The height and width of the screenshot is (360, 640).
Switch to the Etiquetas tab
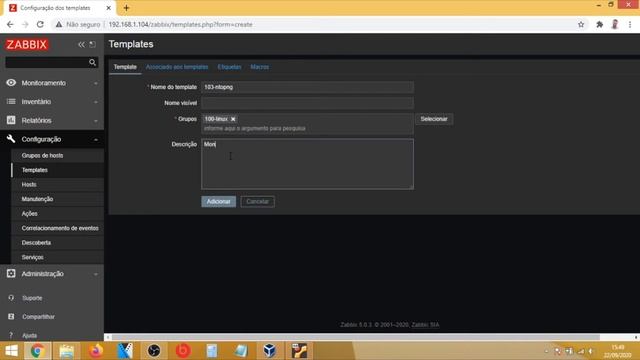pos(229,67)
